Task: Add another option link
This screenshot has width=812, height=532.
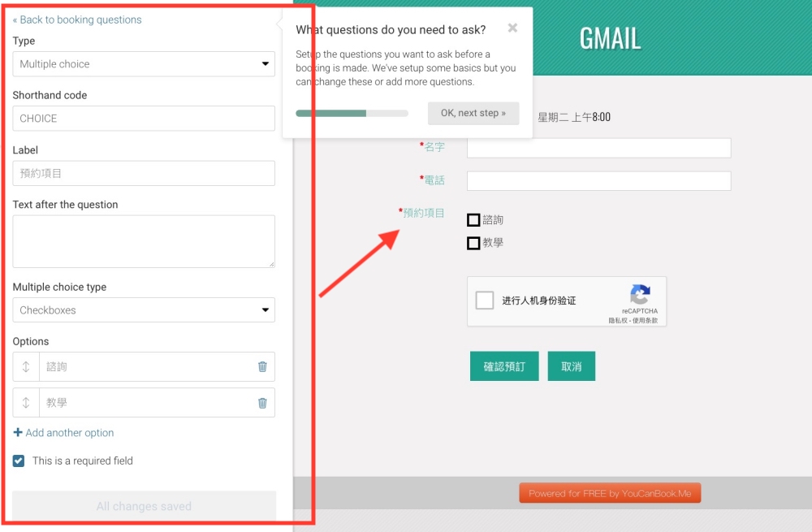Action: (63, 433)
